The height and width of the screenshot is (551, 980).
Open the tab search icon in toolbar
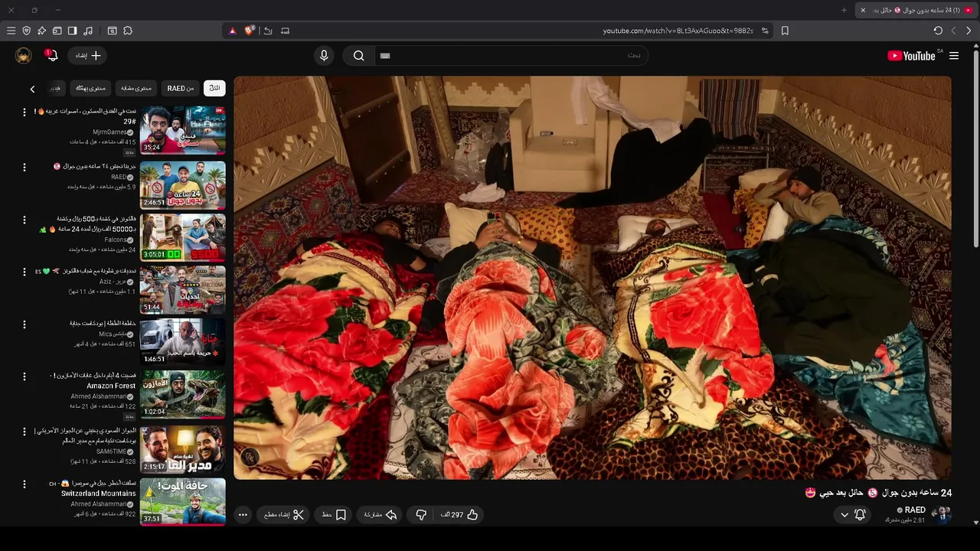click(112, 31)
